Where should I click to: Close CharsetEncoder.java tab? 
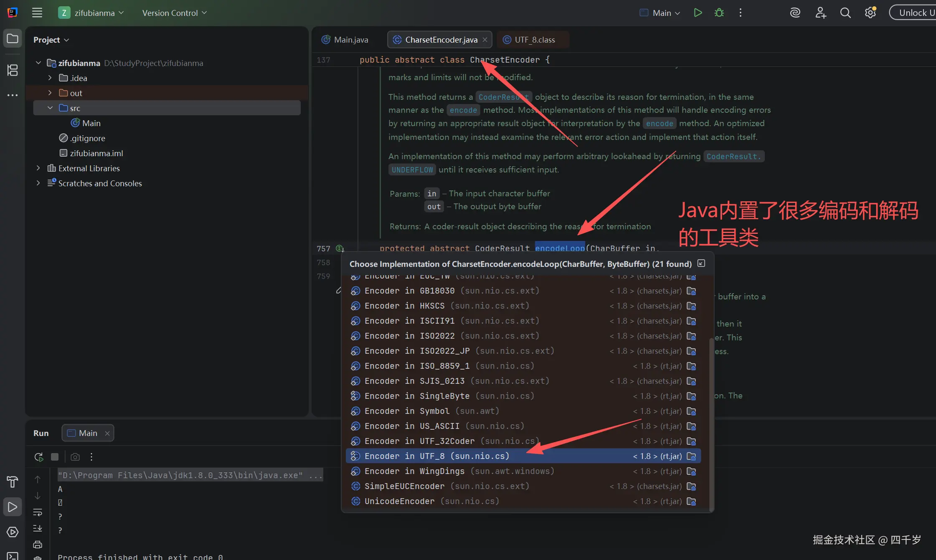click(x=485, y=40)
